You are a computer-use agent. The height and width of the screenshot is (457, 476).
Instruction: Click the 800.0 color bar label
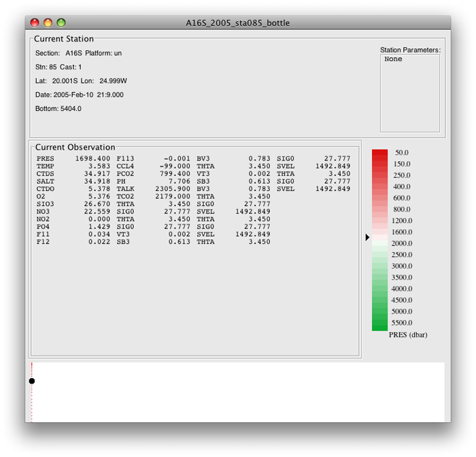pyautogui.click(x=402, y=209)
